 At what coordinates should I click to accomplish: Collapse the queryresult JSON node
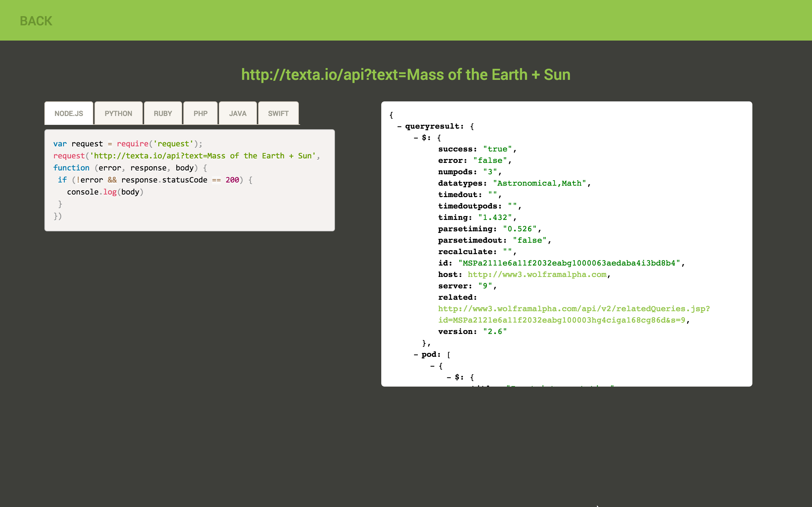399,126
